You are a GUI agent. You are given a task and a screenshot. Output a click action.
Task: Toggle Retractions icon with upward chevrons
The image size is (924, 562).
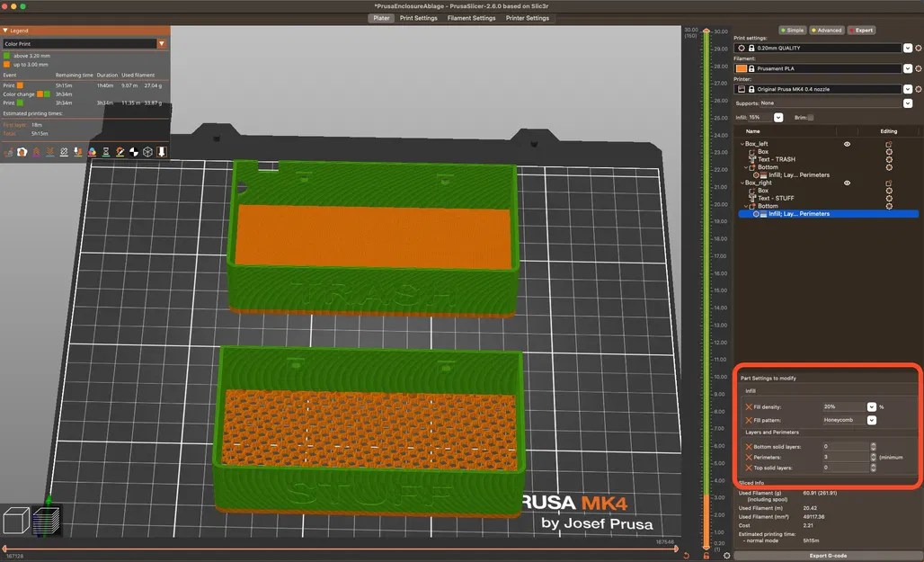(x=36, y=152)
